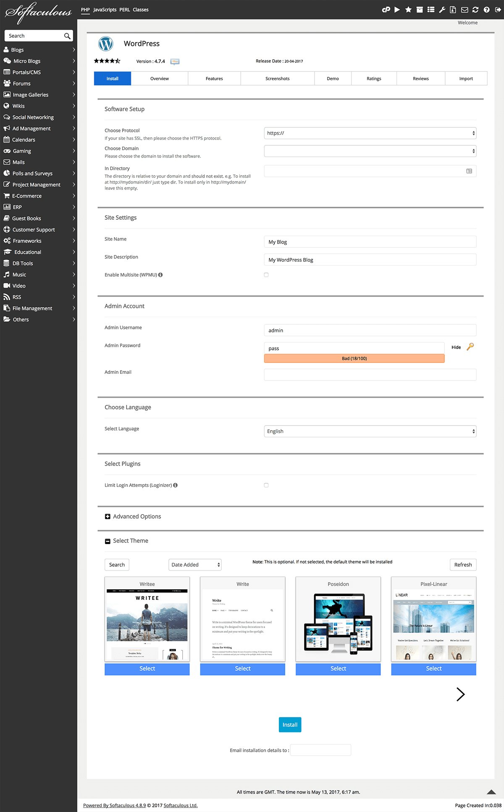
Task: Click the Admin Email input field
Action: pos(370,375)
